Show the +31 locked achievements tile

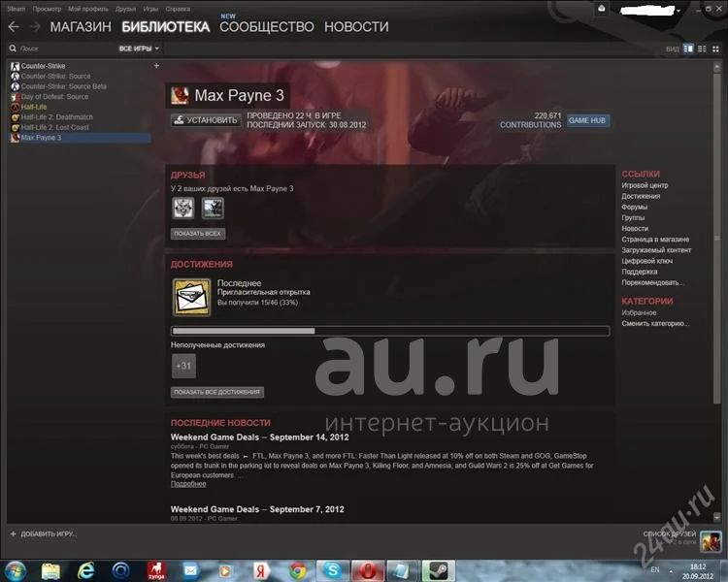183,366
